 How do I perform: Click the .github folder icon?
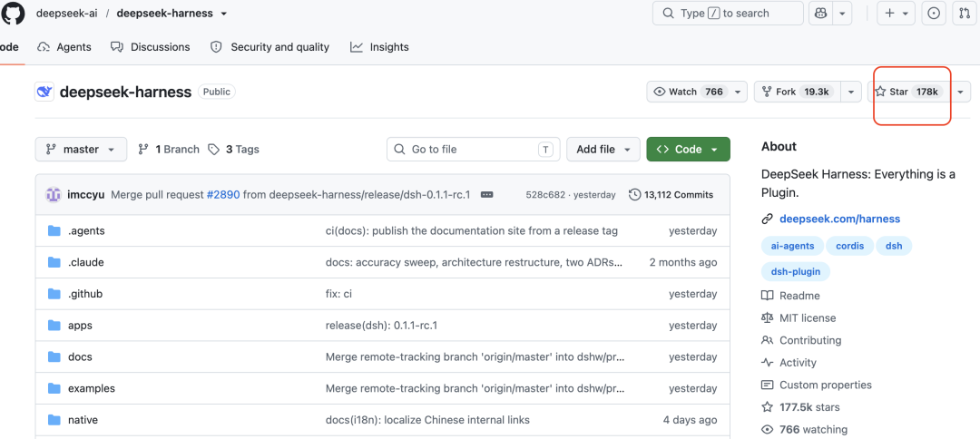(x=54, y=294)
